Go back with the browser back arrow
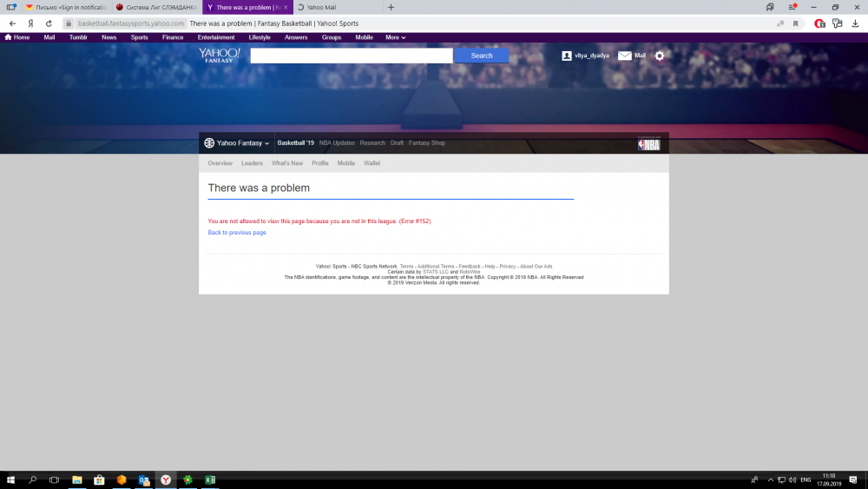The width and height of the screenshot is (868, 489). pos(12,23)
